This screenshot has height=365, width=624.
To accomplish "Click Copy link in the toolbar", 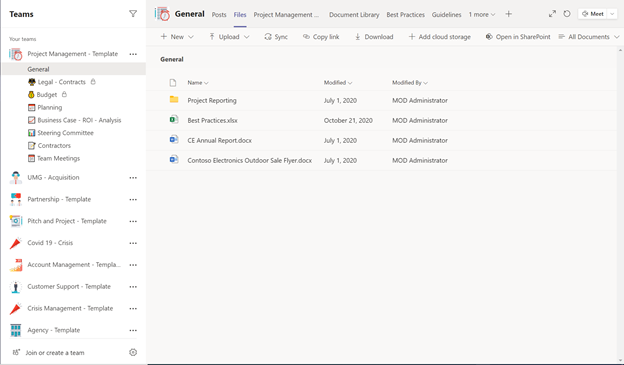I will pos(321,37).
